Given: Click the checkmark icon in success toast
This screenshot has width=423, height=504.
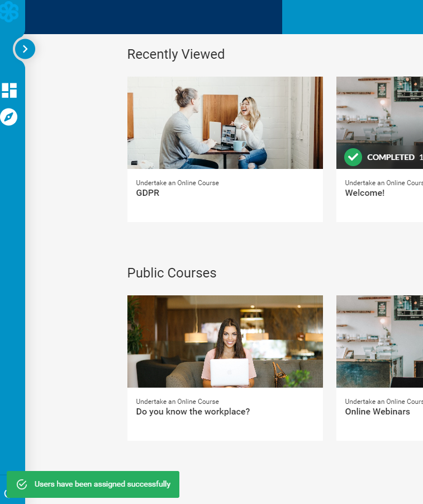Looking at the screenshot, I should tap(22, 484).
